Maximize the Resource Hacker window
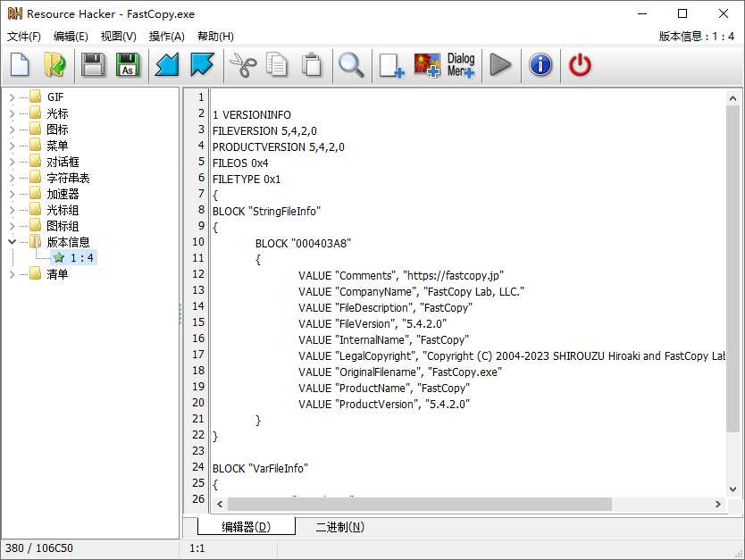 click(x=682, y=13)
